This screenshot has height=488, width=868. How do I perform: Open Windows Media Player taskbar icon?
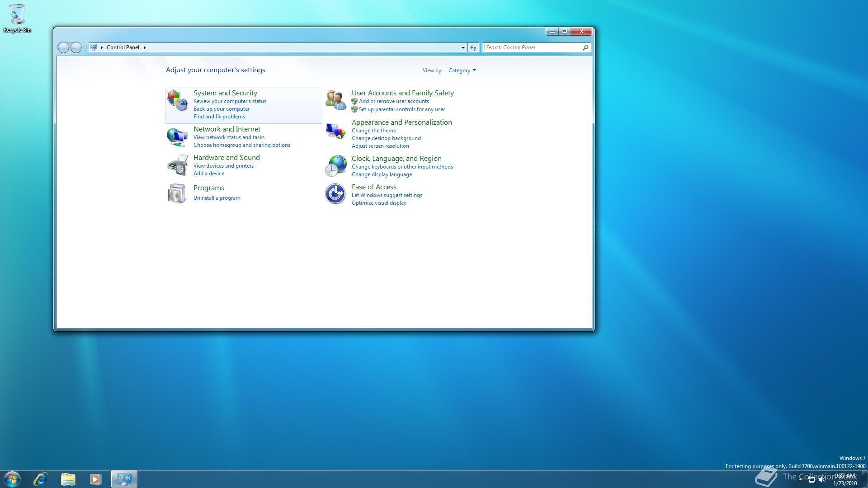click(x=95, y=479)
